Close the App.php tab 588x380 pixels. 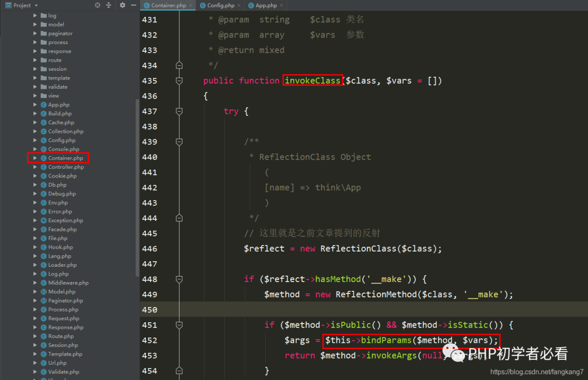click(x=281, y=5)
